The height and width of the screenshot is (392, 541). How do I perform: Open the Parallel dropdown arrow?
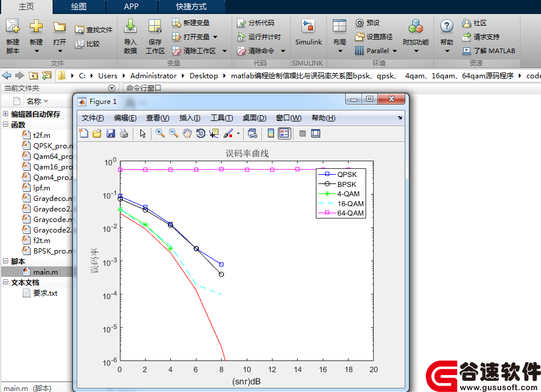(395, 51)
